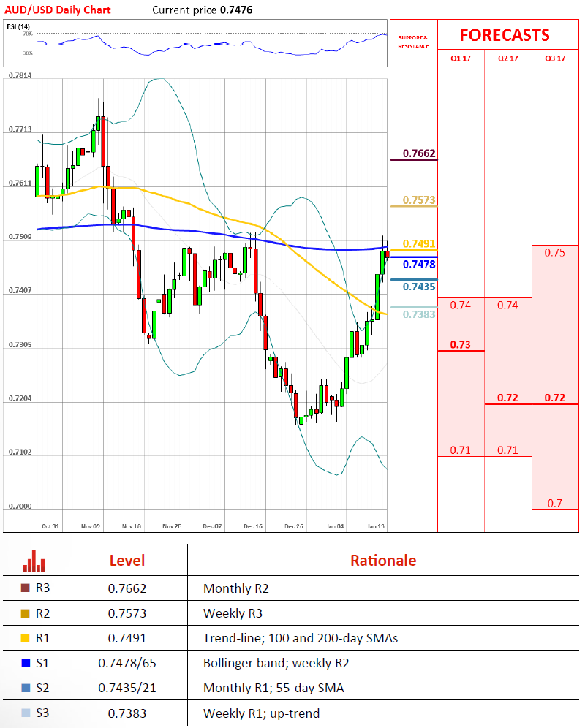Click the 0.71 Q1 17 low forecast
Viewport: 585px width, 728px height.
tap(461, 450)
